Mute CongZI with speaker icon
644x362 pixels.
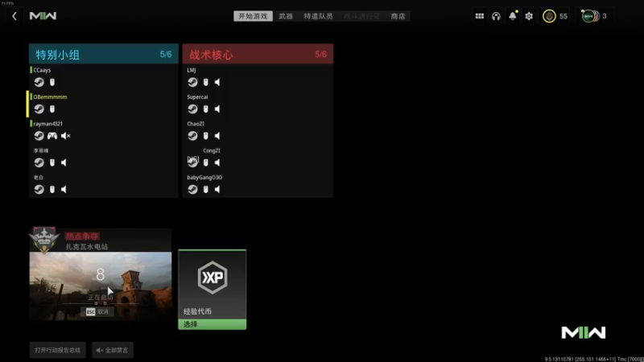click(x=217, y=162)
